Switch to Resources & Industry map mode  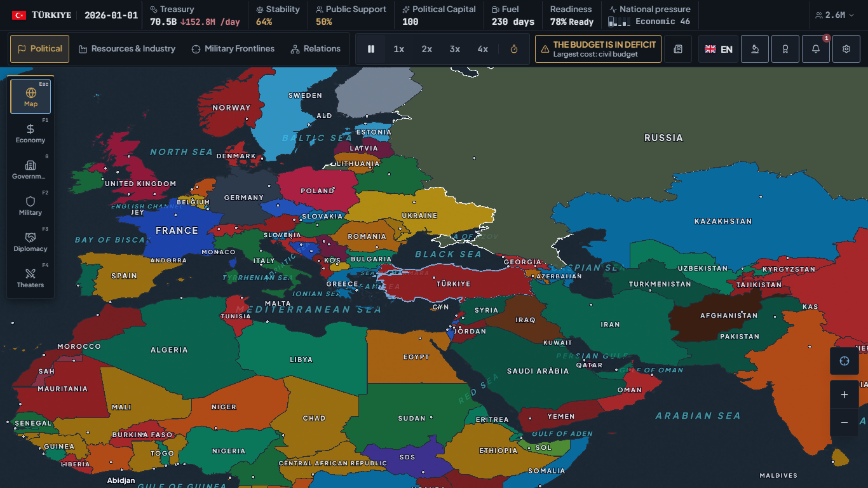click(127, 49)
